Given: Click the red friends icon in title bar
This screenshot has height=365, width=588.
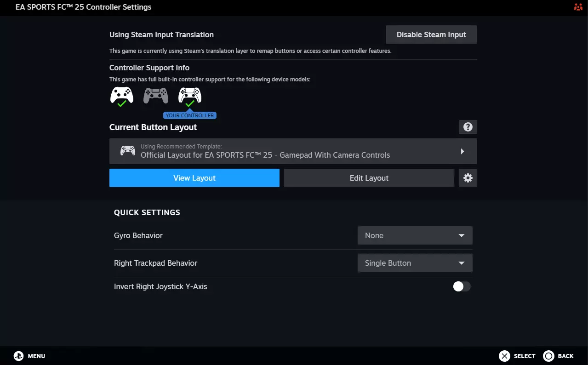Looking at the screenshot, I should click(578, 7).
